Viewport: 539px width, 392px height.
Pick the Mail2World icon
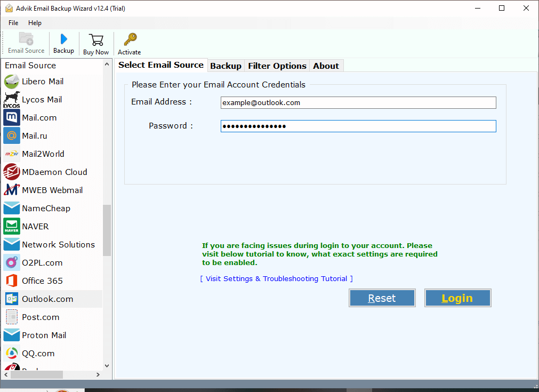(12, 154)
